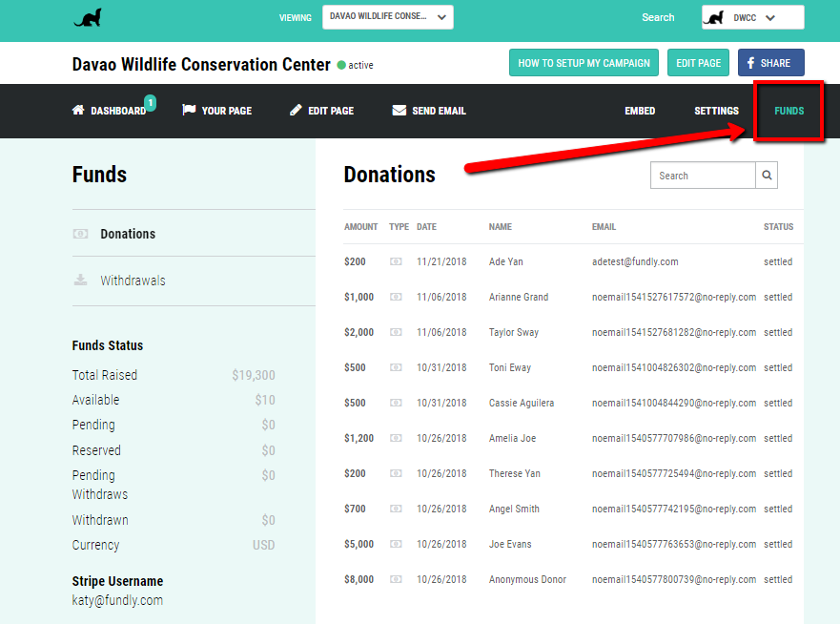Image resolution: width=840 pixels, height=624 pixels.
Task: Click the Amount column header
Action: pos(360,227)
